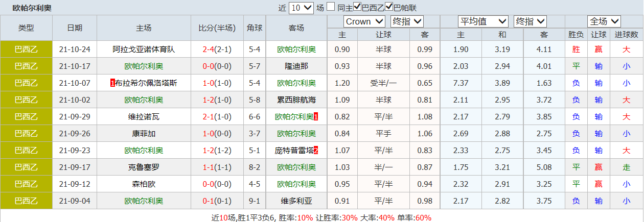Screen dimensions: 644x222
Task: Click the corner count 8-2
Action: (255, 167)
